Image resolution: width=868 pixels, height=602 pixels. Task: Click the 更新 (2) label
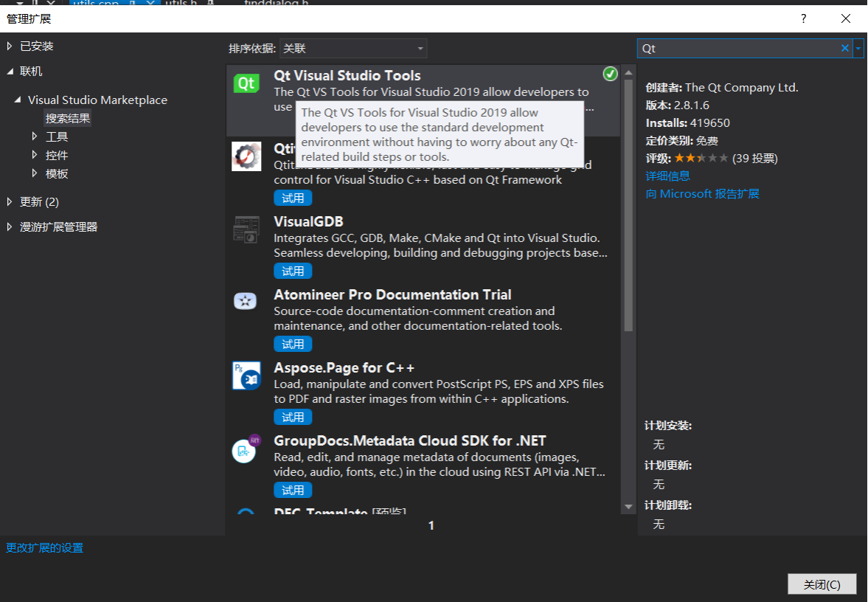[x=39, y=201]
